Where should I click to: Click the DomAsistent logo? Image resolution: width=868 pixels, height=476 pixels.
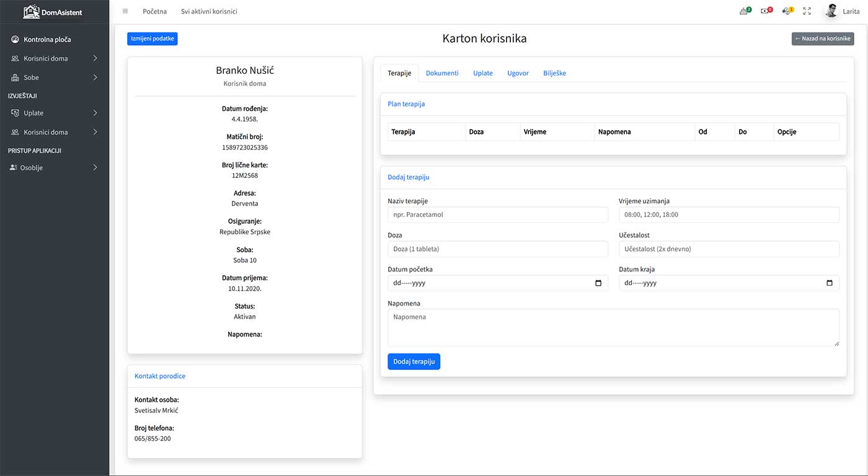click(53, 12)
